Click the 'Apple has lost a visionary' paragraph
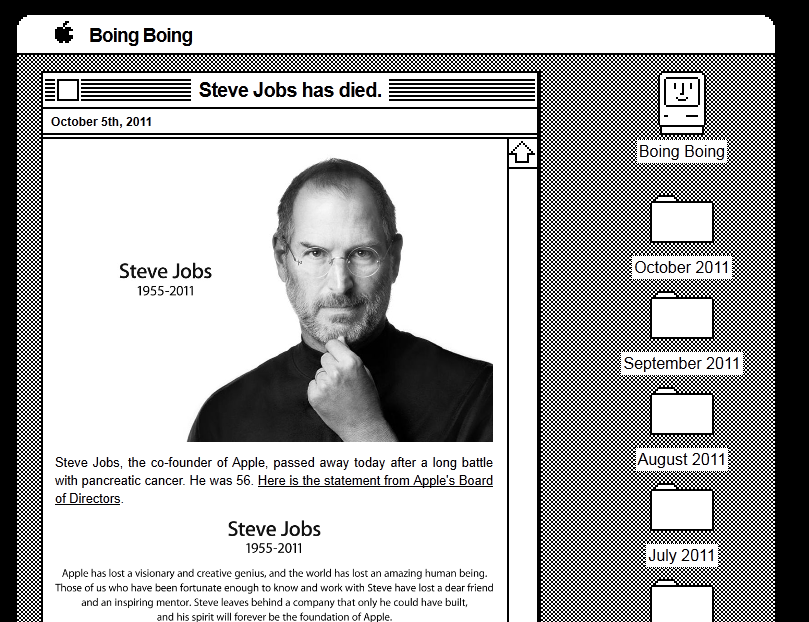This screenshot has height=622, width=809. click(x=274, y=595)
